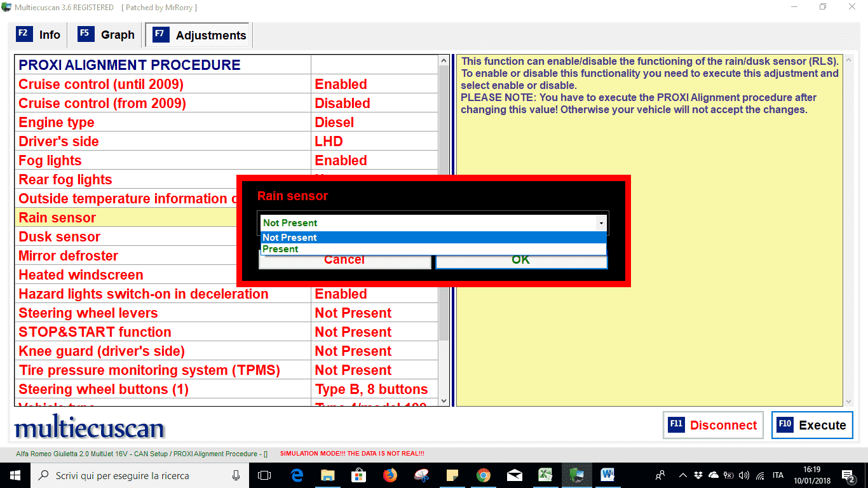Image resolution: width=868 pixels, height=488 pixels.
Task: Launch Google Chrome from the taskbar
Action: point(484,475)
